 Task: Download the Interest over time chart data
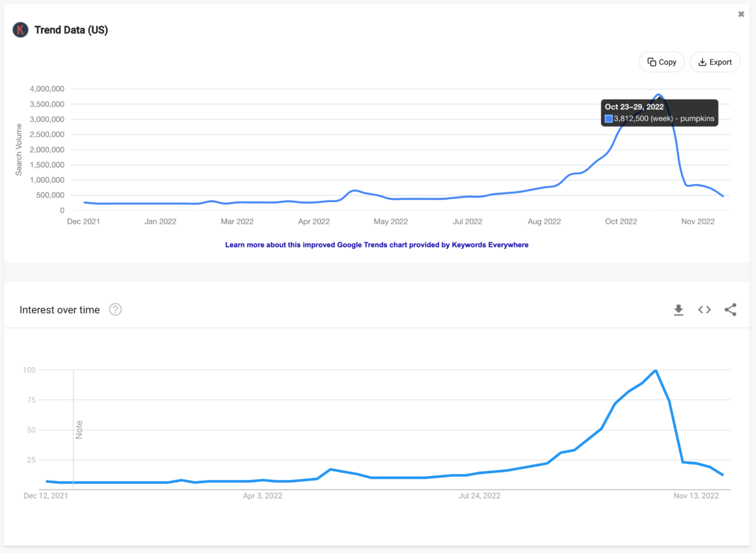click(678, 309)
